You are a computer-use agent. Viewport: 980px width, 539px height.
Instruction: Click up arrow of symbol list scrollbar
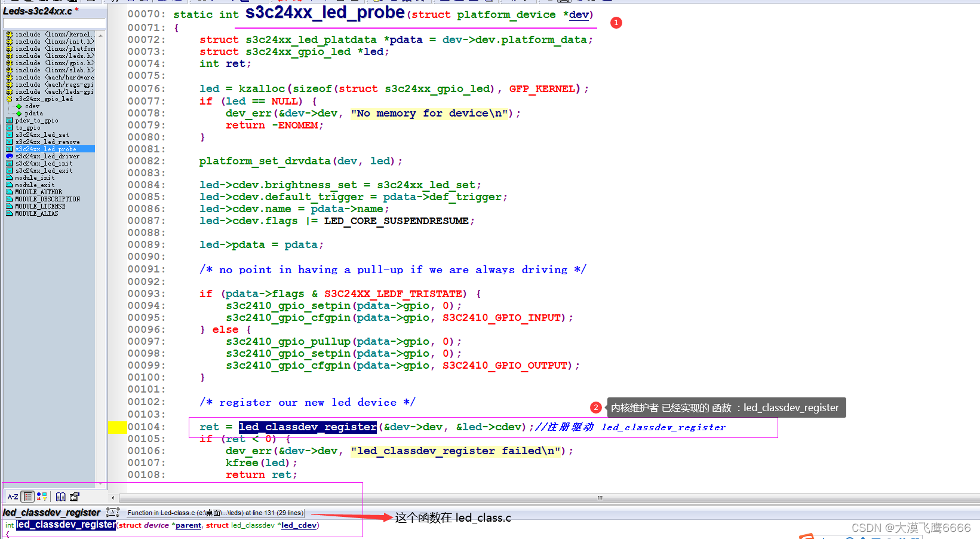pyautogui.click(x=100, y=35)
